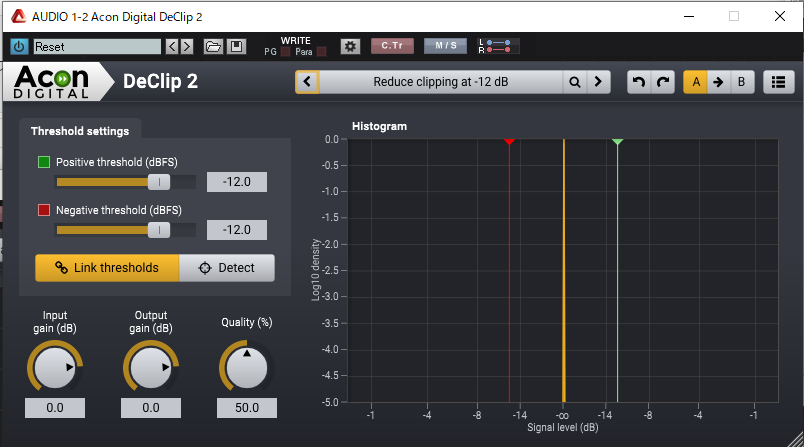Click the Positive threshold -12.0 value field
The width and height of the screenshot is (804, 447).
[237, 182]
